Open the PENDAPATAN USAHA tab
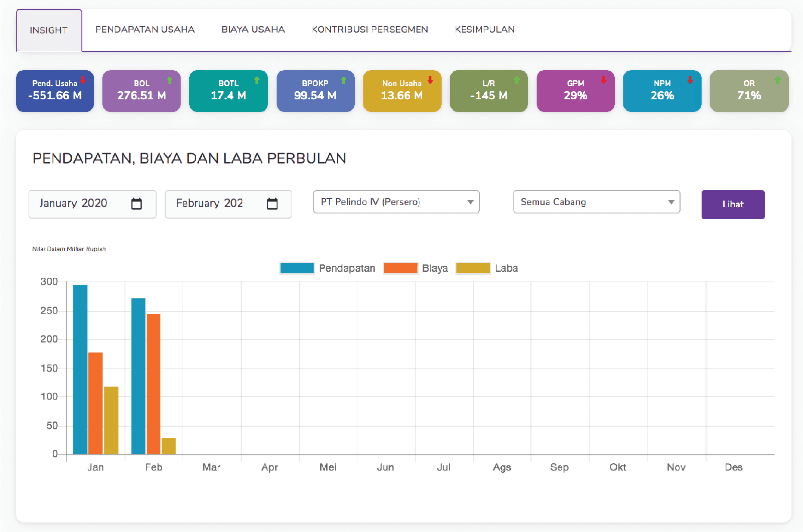The height and width of the screenshot is (532, 803). pyautogui.click(x=145, y=30)
